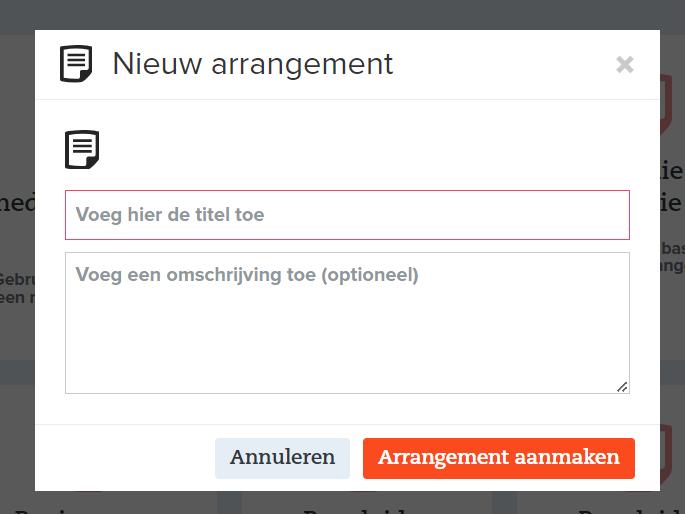Close the Nieuw arrangement dialog with X
This screenshot has width=685, height=514.
coord(624,65)
